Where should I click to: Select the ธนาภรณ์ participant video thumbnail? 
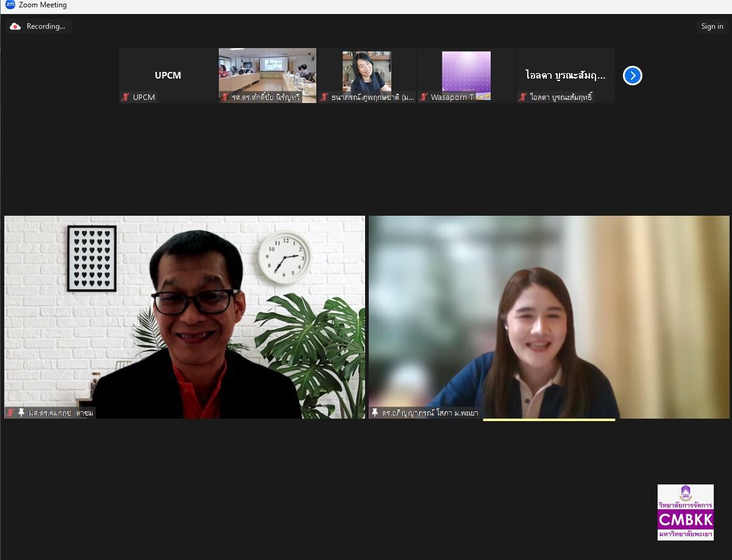coord(366,70)
